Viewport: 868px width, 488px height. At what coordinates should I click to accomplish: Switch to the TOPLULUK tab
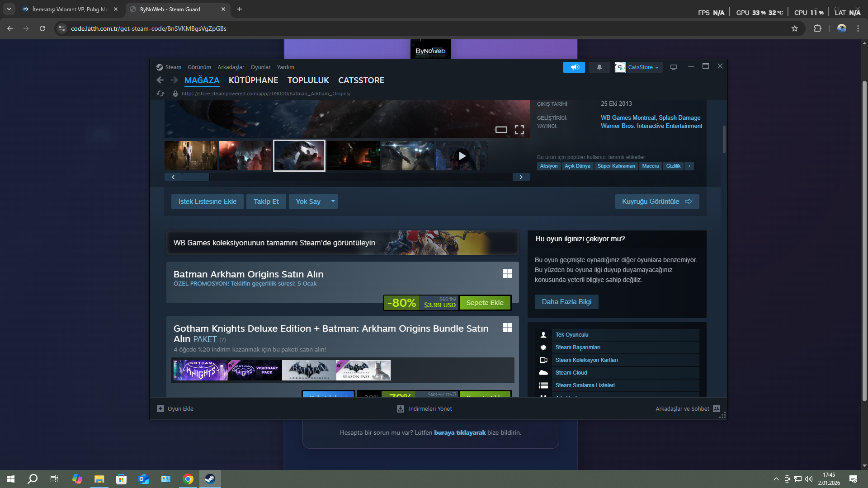coord(308,80)
